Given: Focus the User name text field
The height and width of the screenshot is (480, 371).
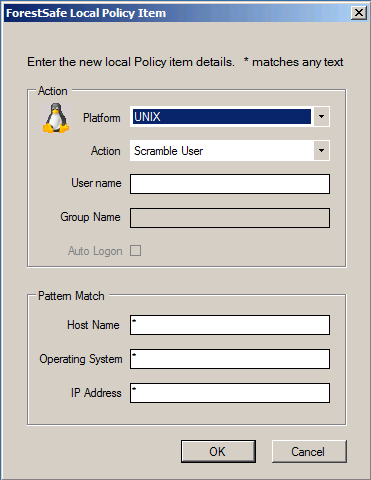Looking at the screenshot, I should pos(230,184).
